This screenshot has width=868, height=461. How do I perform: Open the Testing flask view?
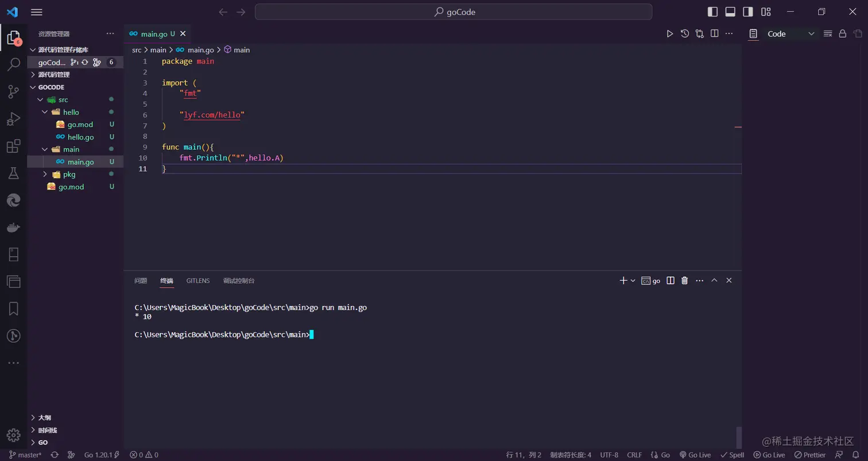point(13,173)
